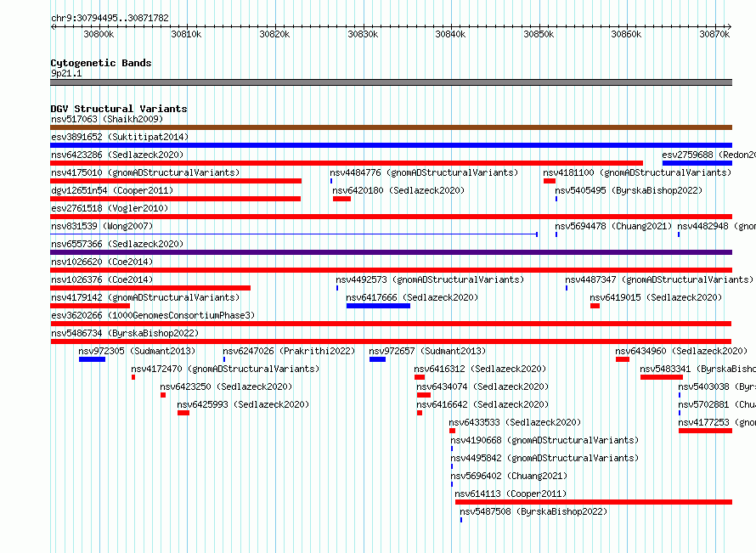The height and width of the screenshot is (553, 756).
Task: Click the 30830k ruler position marker
Action: point(363,34)
